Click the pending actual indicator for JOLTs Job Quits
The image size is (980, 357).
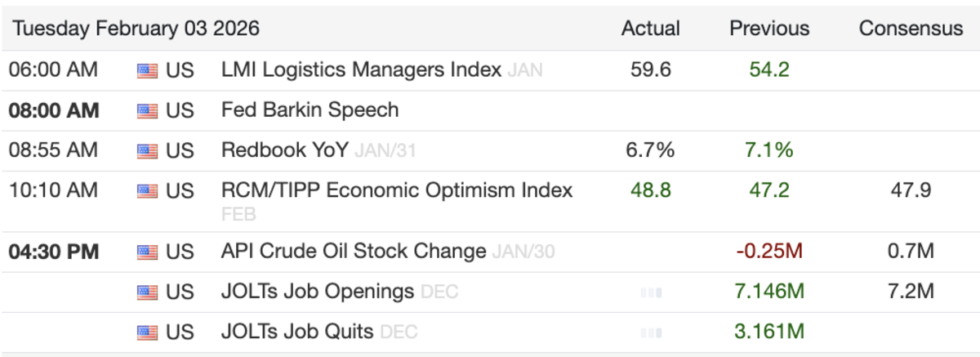tap(651, 332)
